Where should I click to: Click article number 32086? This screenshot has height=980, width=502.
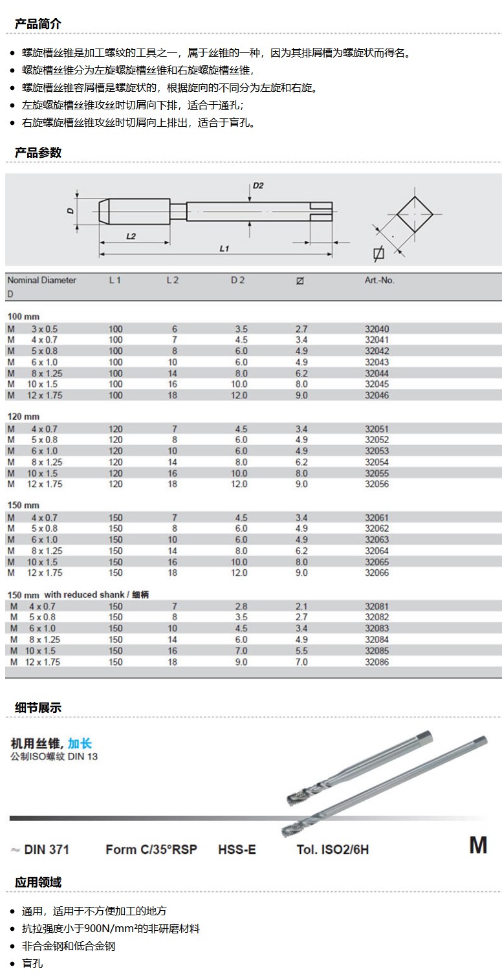coord(377,662)
